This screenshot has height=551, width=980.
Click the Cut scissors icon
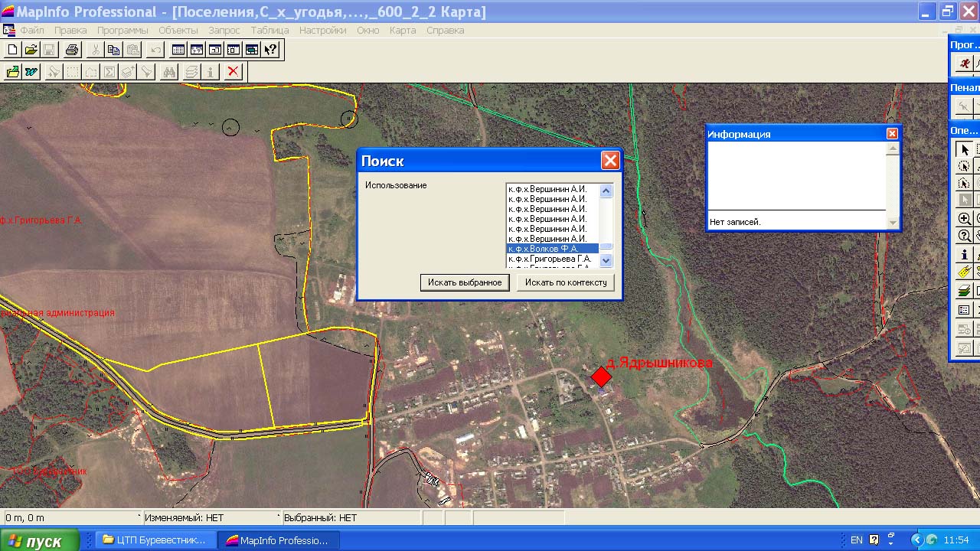click(95, 51)
